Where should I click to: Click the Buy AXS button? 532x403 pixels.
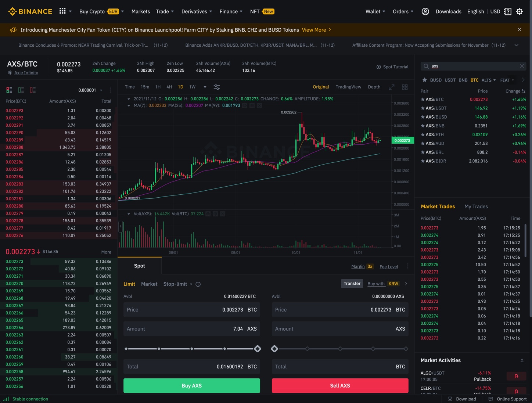point(192,385)
